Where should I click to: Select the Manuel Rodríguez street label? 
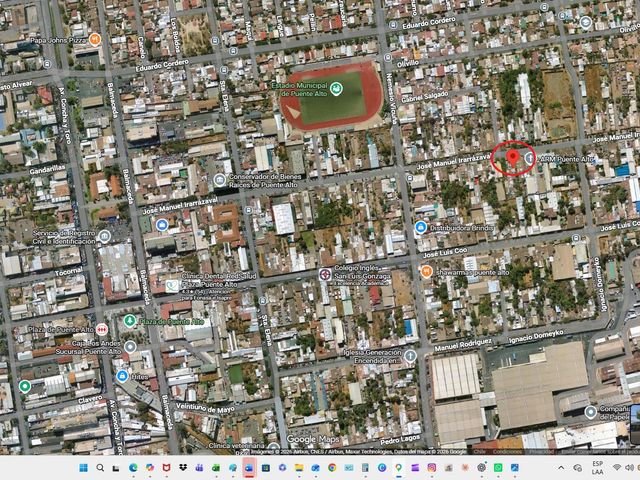[463, 345]
